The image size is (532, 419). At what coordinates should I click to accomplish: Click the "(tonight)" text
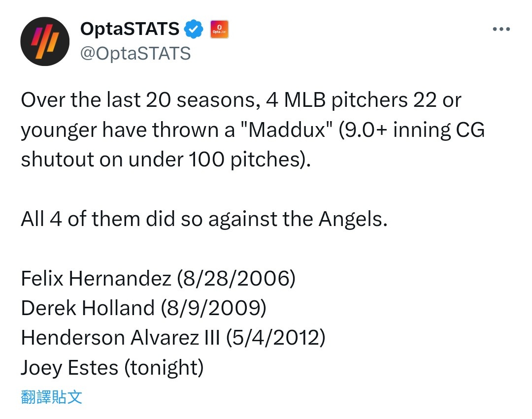[164, 368]
